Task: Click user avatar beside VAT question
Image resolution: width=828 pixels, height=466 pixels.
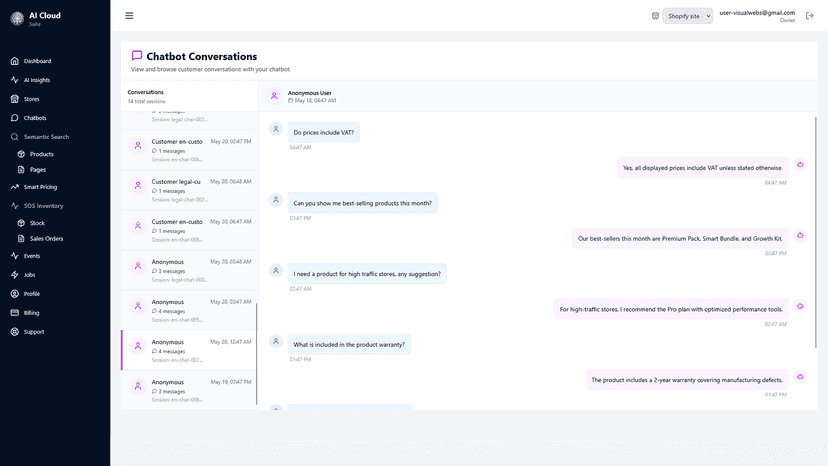Action: coord(276,129)
